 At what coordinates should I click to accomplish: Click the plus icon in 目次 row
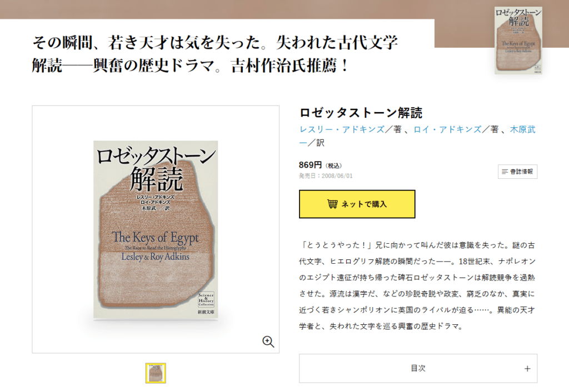[527, 369]
